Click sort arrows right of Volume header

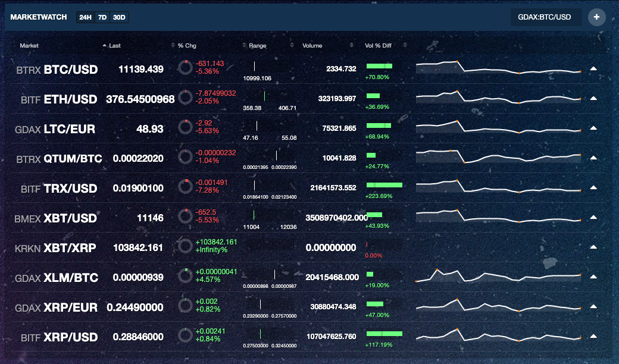pyautogui.click(x=351, y=46)
